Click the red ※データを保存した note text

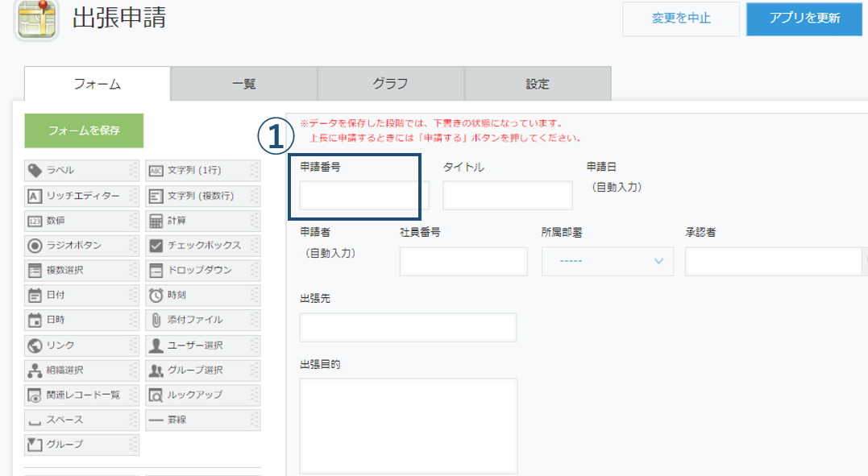(x=441, y=130)
